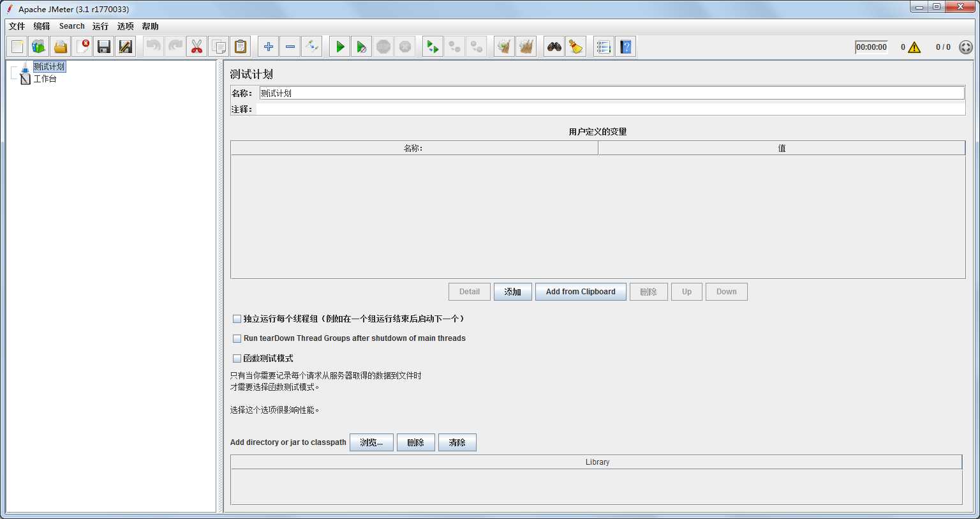Click the Copy icon
980x519 pixels.
(x=219, y=47)
